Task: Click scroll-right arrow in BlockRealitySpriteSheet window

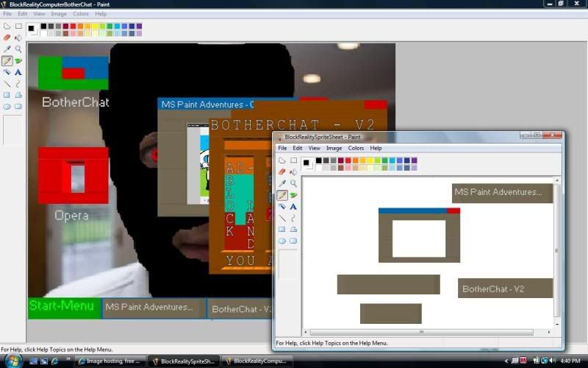Action: pos(549,333)
